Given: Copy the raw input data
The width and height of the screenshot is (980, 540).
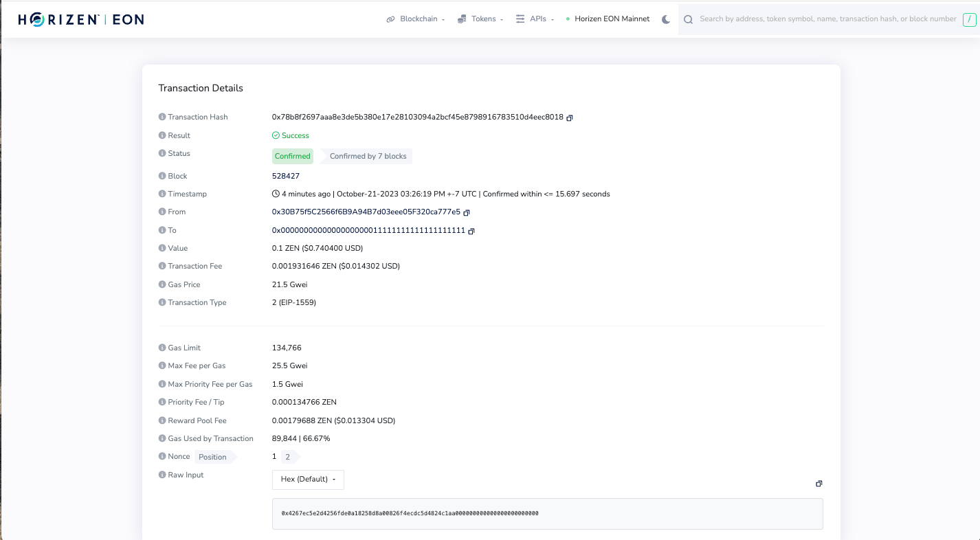Looking at the screenshot, I should coord(819,484).
